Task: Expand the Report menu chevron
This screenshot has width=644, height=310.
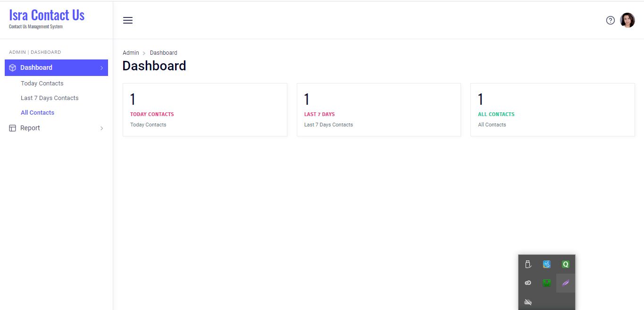Action: pos(101,128)
